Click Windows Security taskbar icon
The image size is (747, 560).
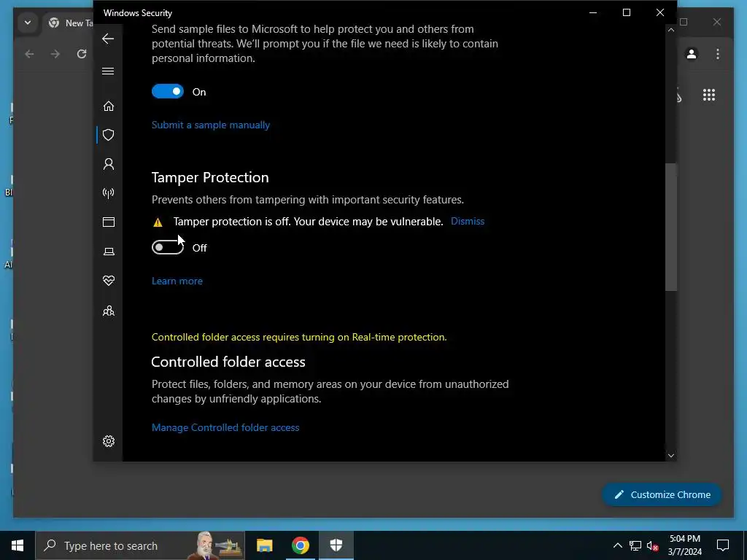336,545
